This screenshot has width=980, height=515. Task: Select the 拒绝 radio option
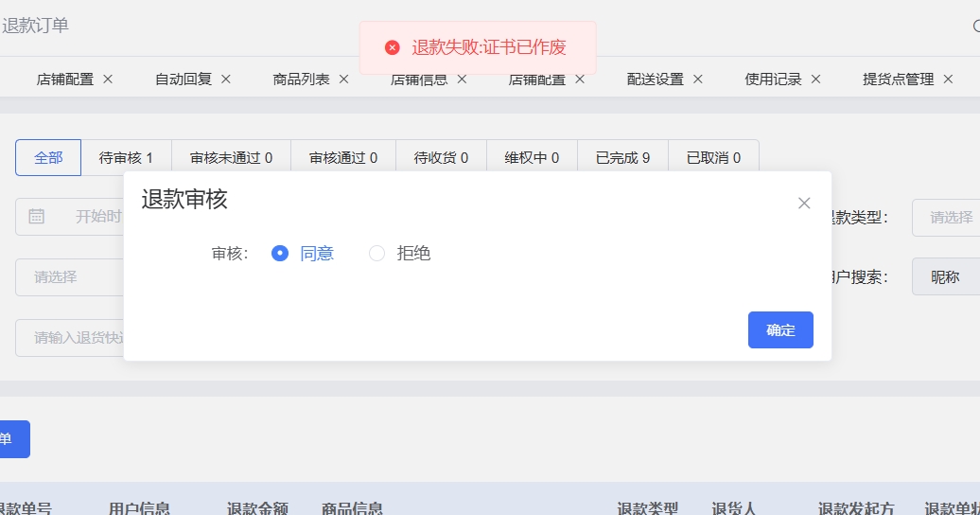[x=377, y=254]
